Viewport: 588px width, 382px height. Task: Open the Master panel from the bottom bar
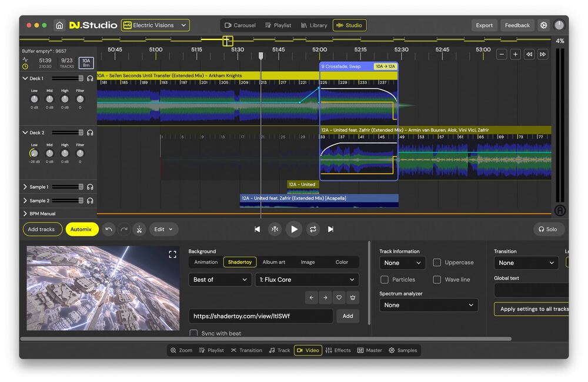click(370, 350)
